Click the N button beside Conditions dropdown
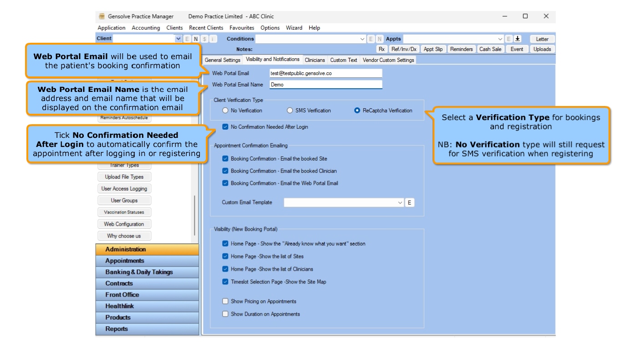 tap(380, 39)
